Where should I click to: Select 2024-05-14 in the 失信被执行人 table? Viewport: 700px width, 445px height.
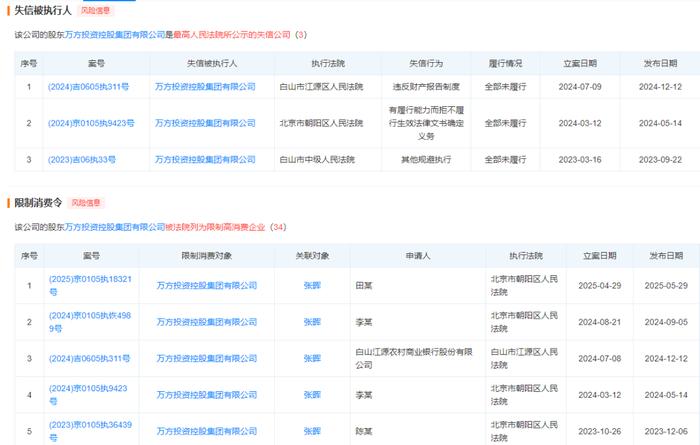tap(660, 123)
